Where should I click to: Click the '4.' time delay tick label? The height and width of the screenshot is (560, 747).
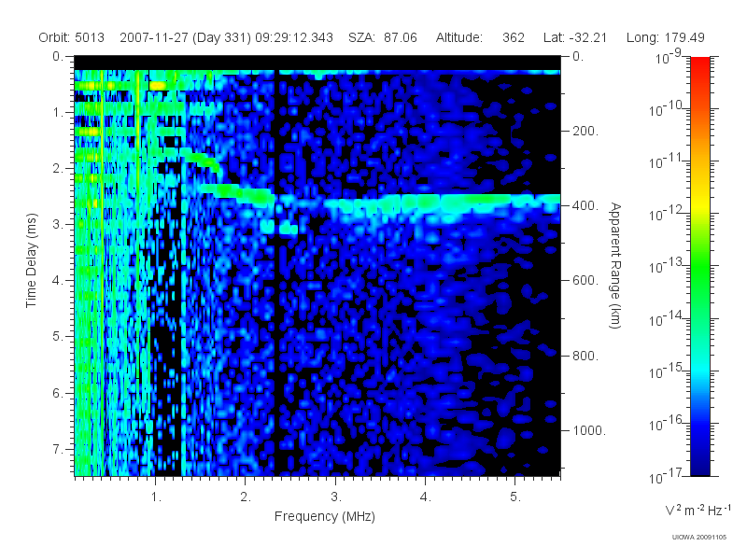coord(58,281)
